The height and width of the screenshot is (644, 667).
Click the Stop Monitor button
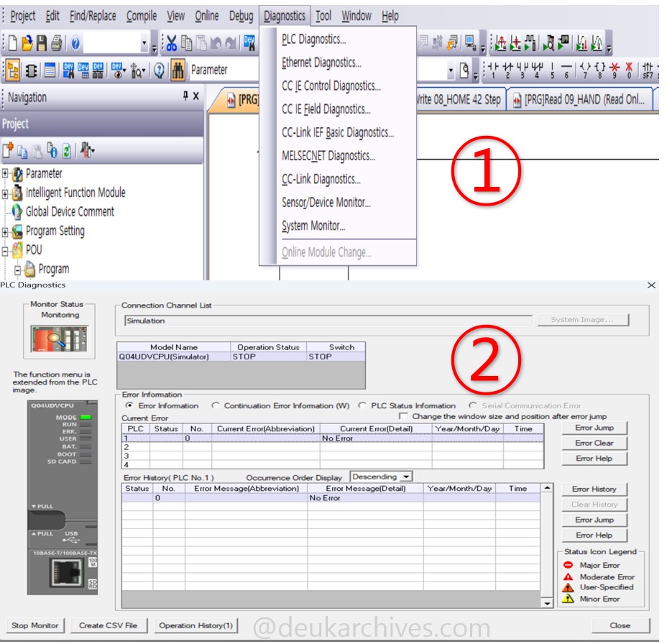[35, 625]
